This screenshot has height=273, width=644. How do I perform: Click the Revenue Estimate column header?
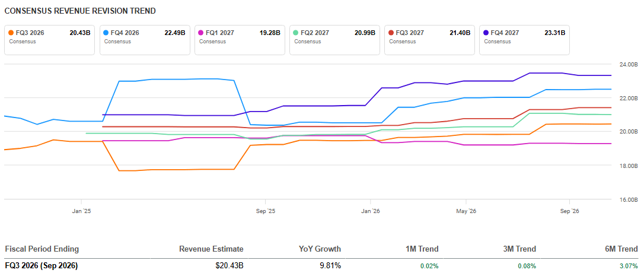point(211,249)
